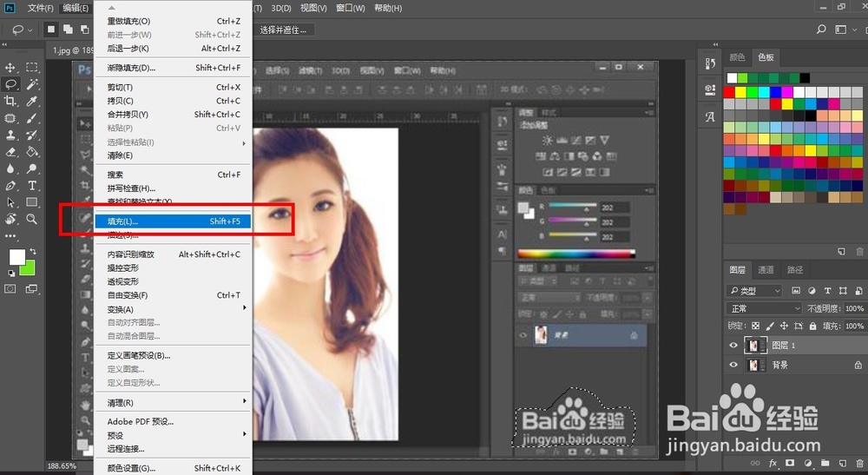Select the Pen tool
868x475 pixels.
coord(10,186)
